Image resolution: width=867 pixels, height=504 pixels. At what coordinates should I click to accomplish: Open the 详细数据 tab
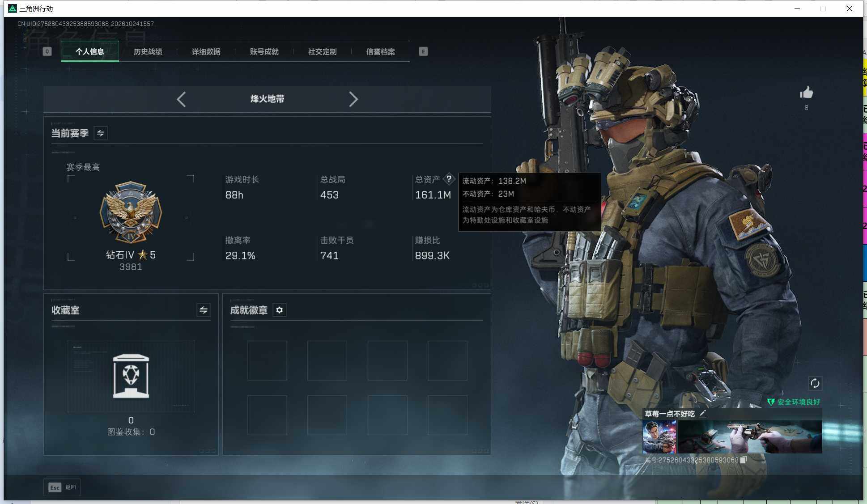click(206, 51)
